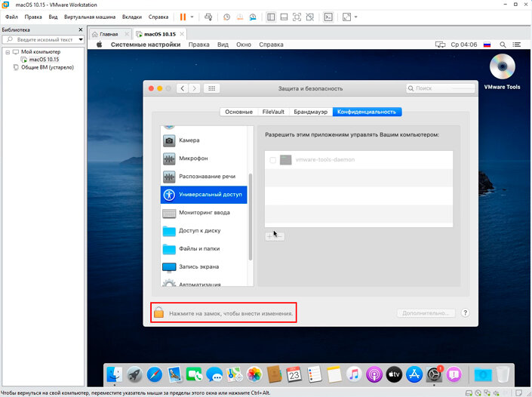
Task: Open the macOS Окно menu
Action: 244,45
